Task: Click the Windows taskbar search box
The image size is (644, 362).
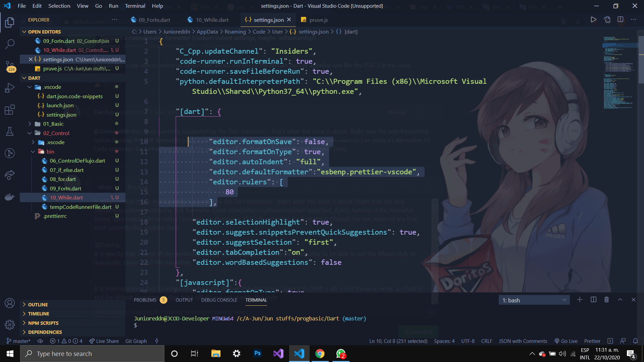Action: [x=92, y=354]
